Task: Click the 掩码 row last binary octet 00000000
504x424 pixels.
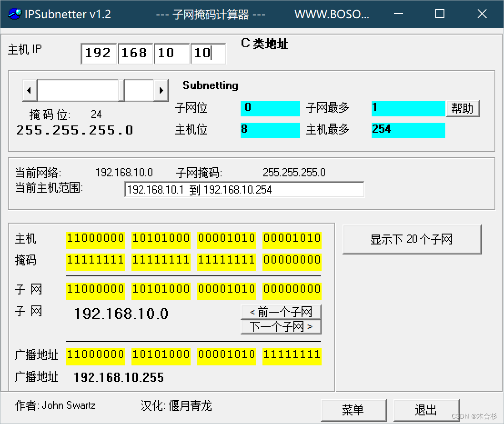Action: pos(292,262)
